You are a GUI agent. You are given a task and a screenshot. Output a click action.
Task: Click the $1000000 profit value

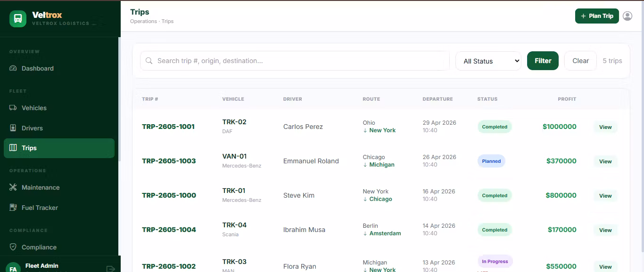click(x=560, y=127)
